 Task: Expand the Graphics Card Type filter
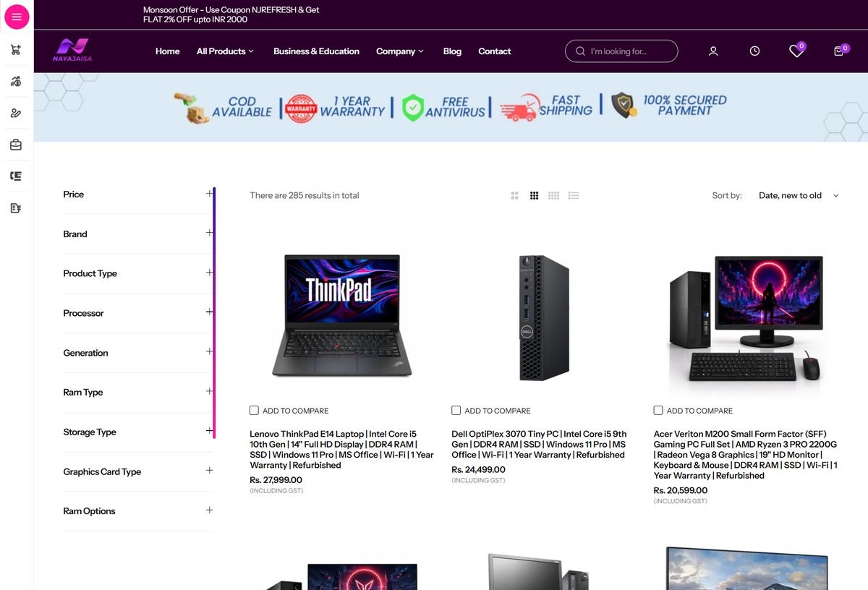click(x=138, y=471)
